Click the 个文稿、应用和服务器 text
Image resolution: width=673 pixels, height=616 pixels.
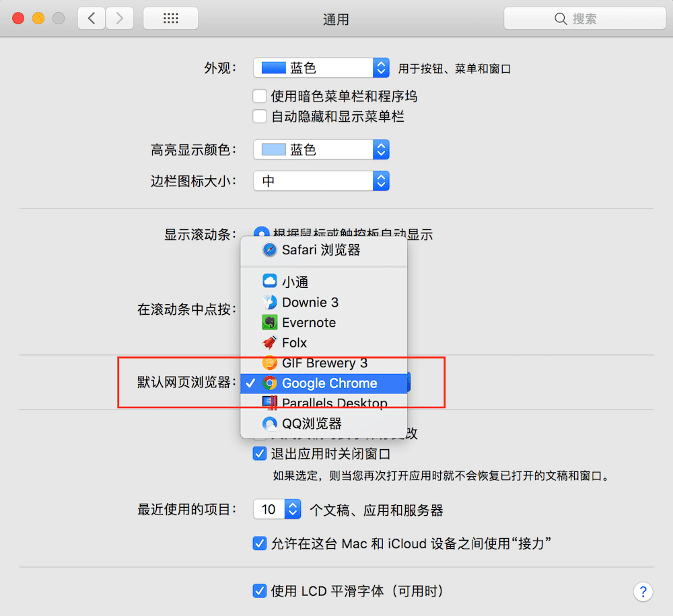(376, 510)
